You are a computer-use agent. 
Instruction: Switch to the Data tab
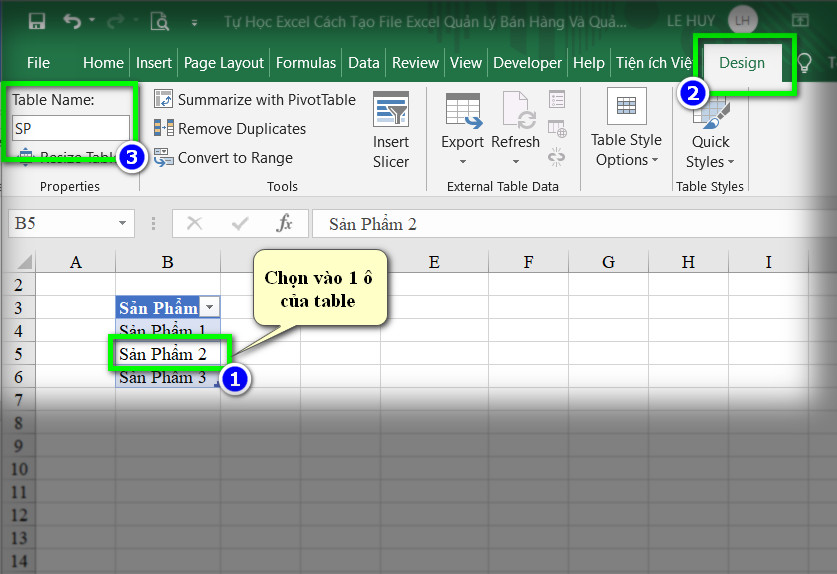364,63
